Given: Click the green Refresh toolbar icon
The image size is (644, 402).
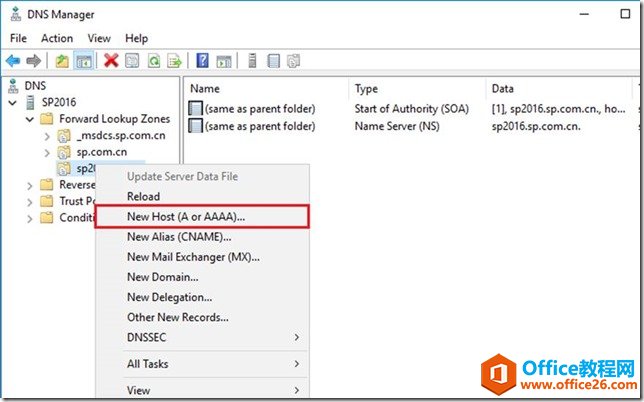Looking at the screenshot, I should [154, 61].
